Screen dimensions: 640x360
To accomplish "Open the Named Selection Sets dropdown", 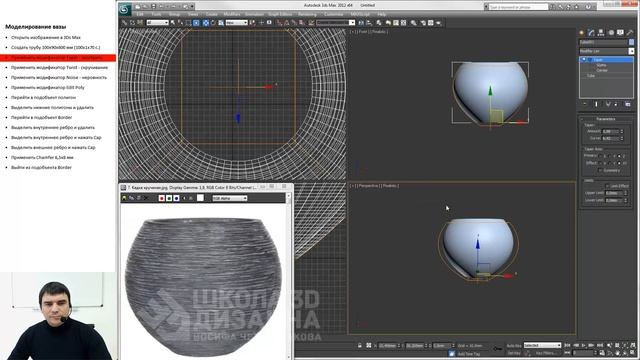I will [336, 23].
